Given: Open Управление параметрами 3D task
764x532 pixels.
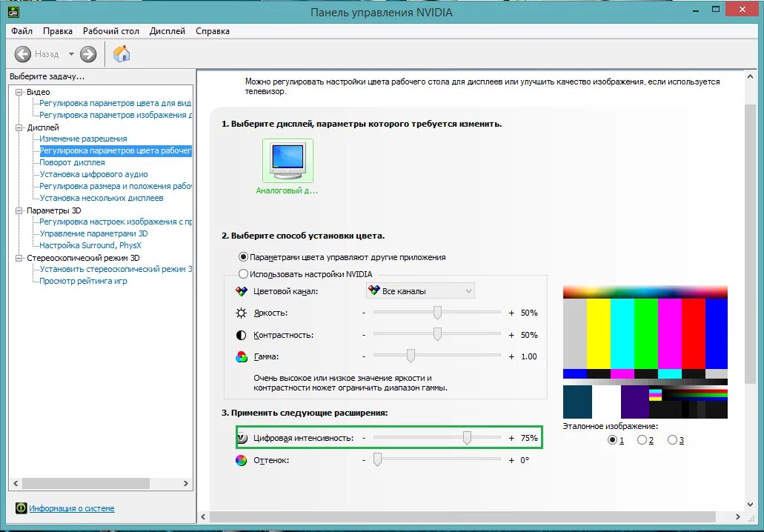Looking at the screenshot, I should [x=93, y=233].
